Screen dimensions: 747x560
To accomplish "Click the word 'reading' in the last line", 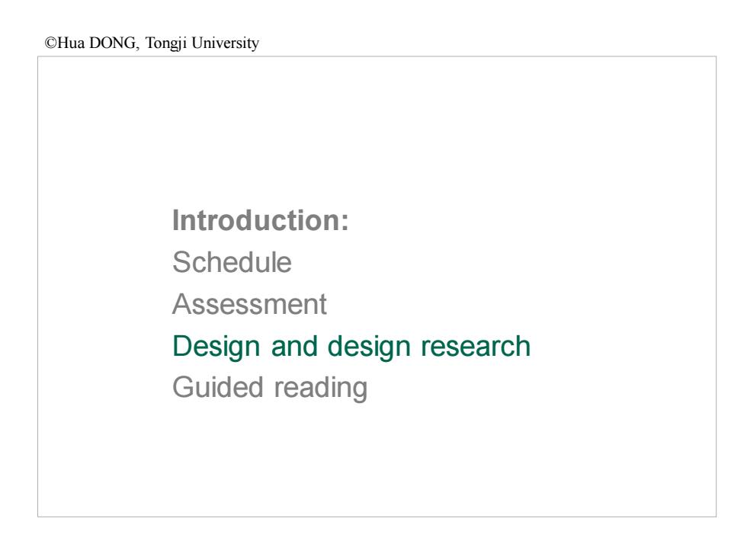I will [x=321, y=389].
